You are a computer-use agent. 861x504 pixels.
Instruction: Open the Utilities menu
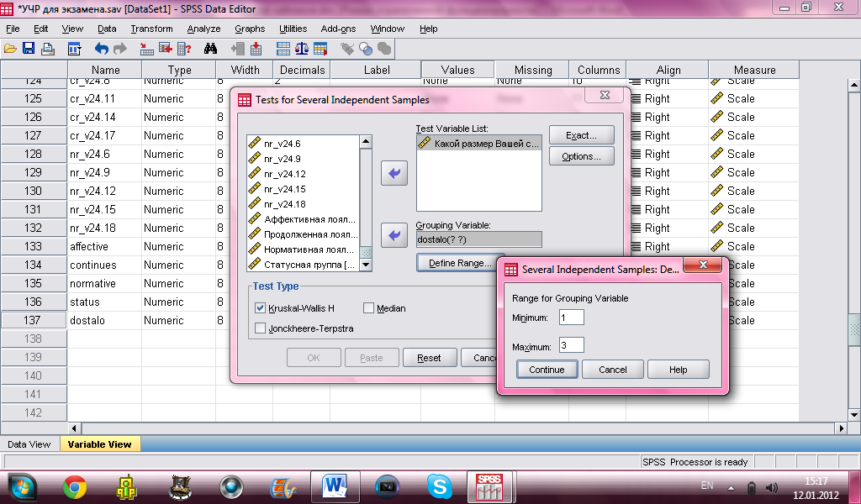click(293, 29)
